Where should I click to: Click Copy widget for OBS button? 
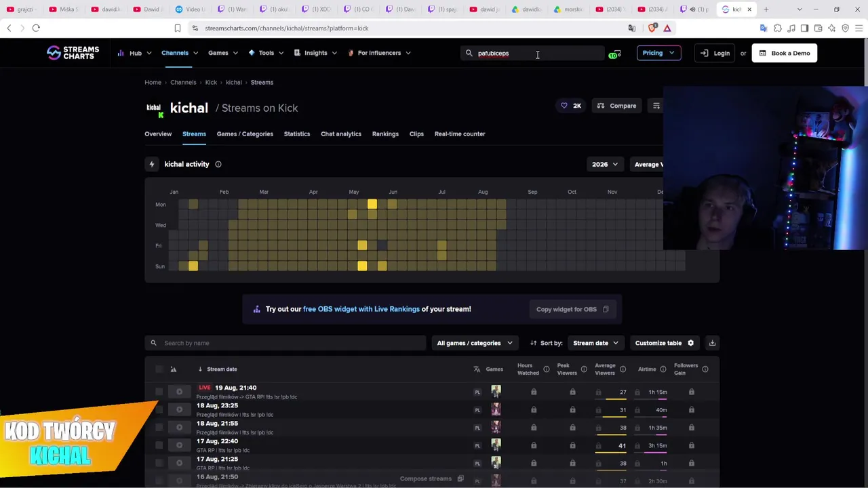(x=572, y=309)
